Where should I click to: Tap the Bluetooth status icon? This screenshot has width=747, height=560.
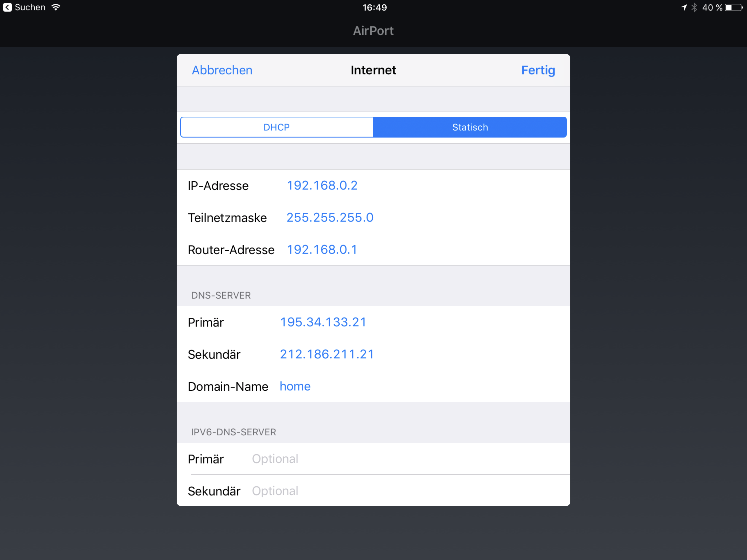[x=694, y=7]
